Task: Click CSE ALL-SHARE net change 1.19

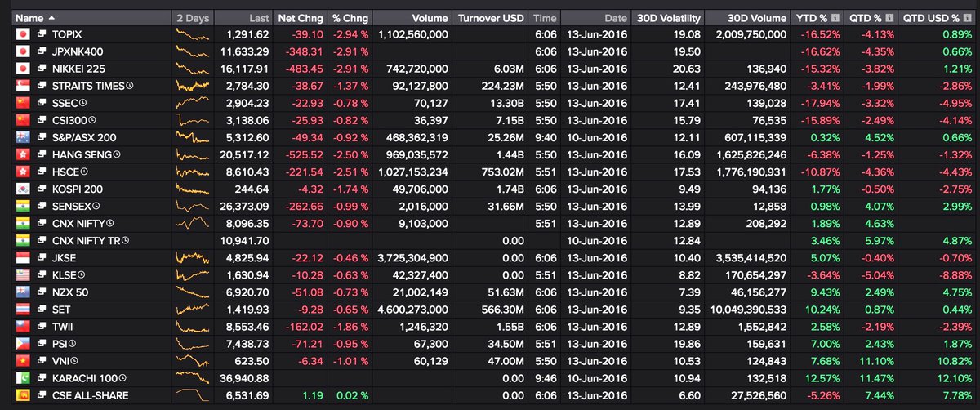Action: coord(313,395)
